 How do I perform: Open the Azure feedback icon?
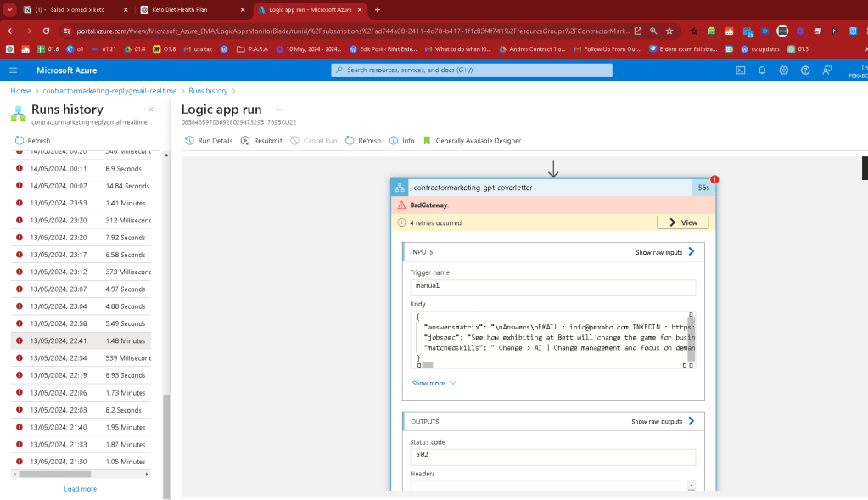(x=827, y=70)
